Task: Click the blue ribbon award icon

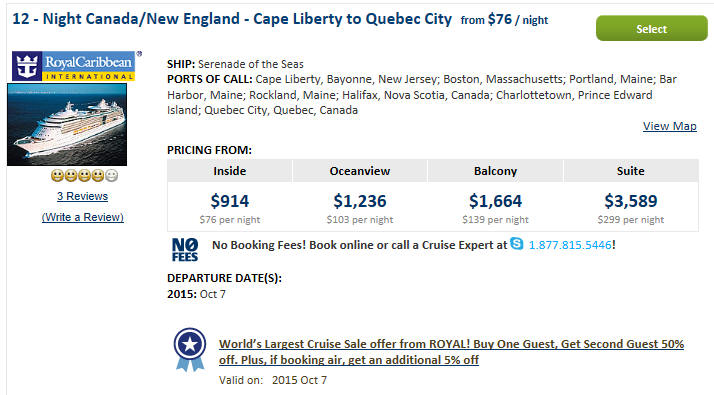Action: 189,349
